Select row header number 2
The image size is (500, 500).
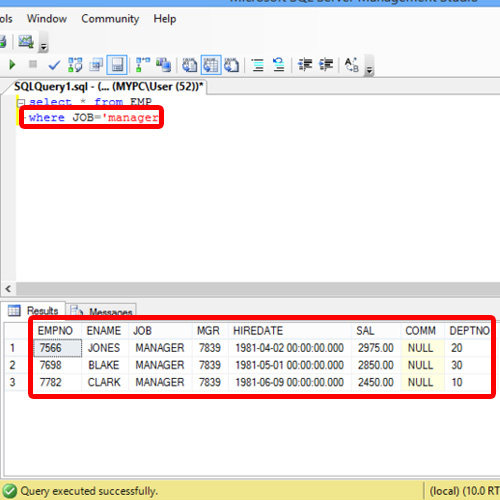point(13,365)
